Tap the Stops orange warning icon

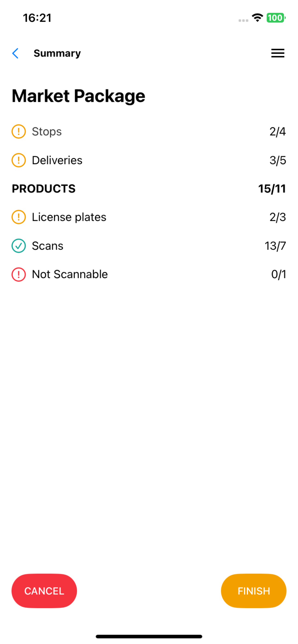[19, 131]
